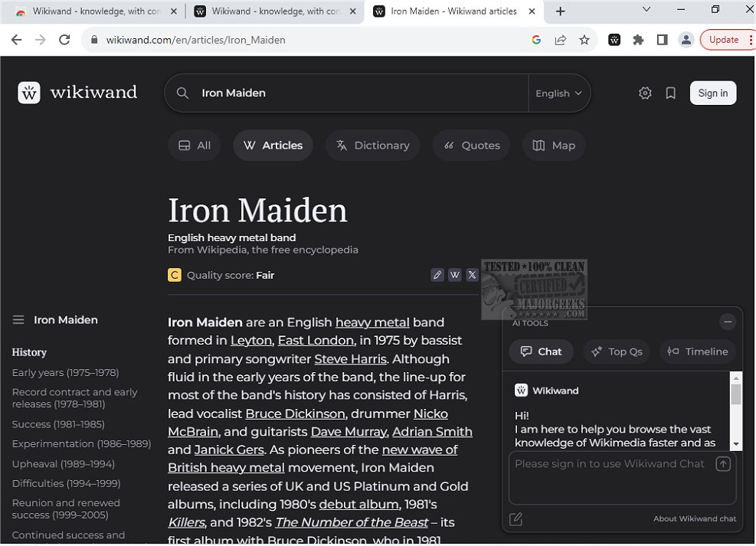This screenshot has height=546, width=756.
Task: Click the Wikiwand extension icon in toolbar
Action: click(x=614, y=40)
